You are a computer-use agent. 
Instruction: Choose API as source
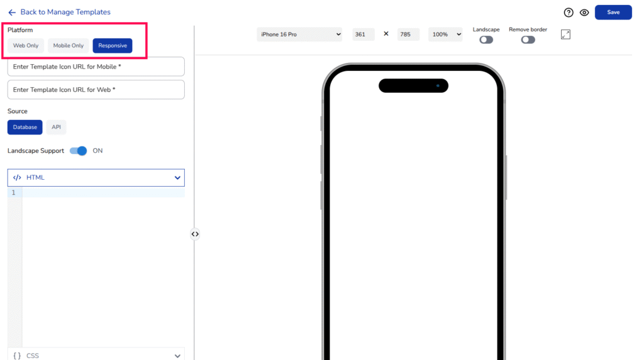coord(56,128)
